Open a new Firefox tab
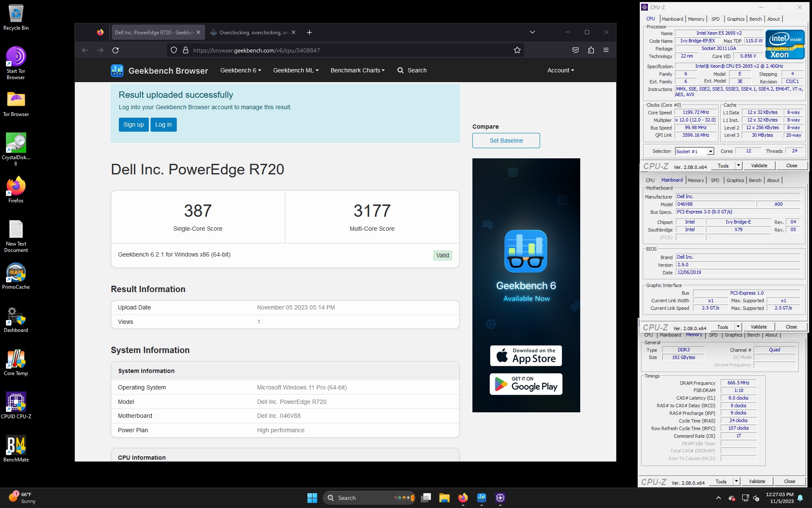 pyautogui.click(x=310, y=33)
